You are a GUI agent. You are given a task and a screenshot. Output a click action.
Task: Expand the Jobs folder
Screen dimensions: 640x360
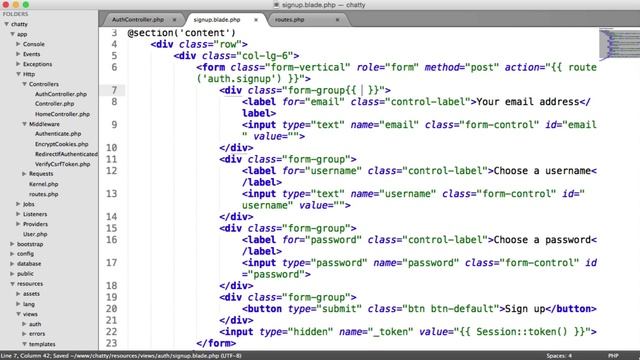(18, 204)
